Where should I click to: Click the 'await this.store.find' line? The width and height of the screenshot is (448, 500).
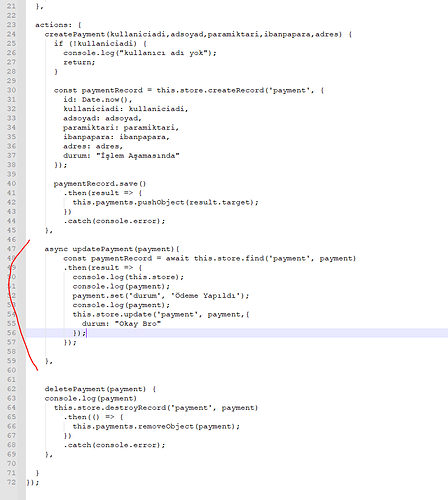(210, 258)
